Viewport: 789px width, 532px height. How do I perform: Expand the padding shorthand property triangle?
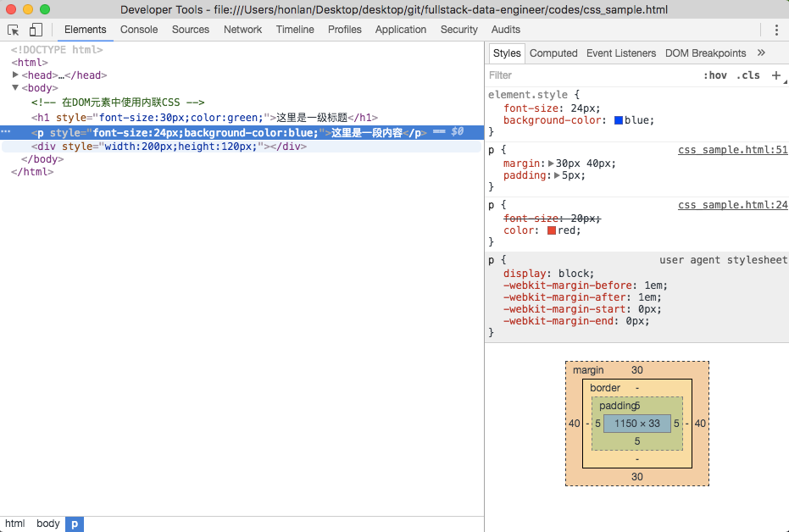click(x=557, y=175)
